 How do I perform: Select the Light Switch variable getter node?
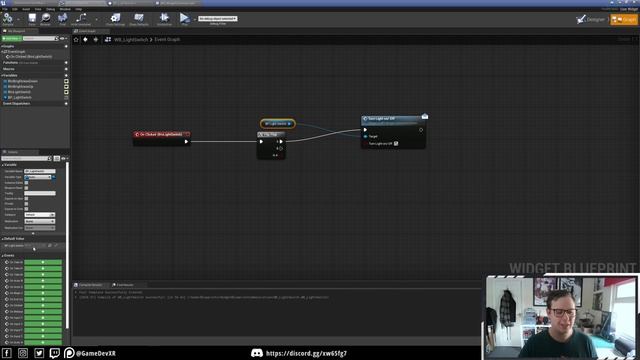tap(278, 124)
